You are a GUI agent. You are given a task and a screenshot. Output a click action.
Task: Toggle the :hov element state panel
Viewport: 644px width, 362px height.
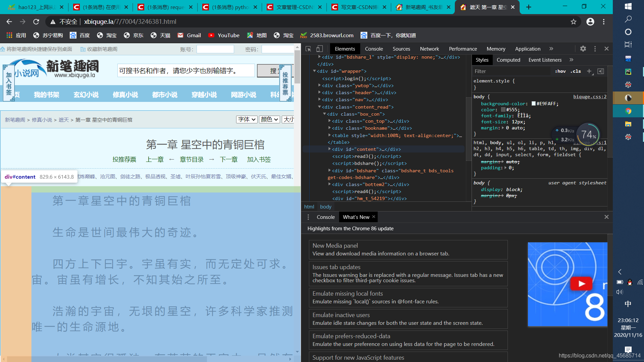pyautogui.click(x=560, y=71)
